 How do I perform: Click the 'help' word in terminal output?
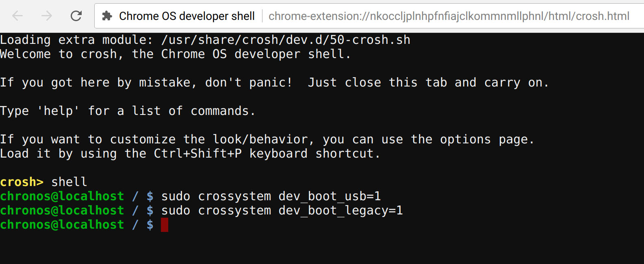pyautogui.click(x=58, y=111)
